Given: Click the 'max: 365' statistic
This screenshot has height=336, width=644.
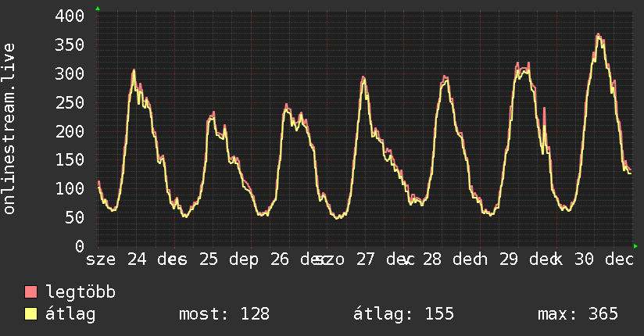Looking at the screenshot, I should click(578, 314).
